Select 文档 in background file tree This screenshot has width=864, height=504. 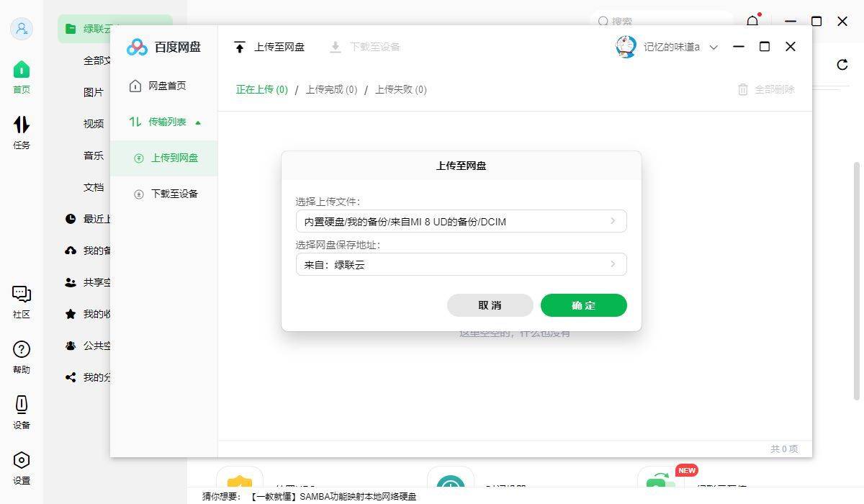(x=94, y=187)
